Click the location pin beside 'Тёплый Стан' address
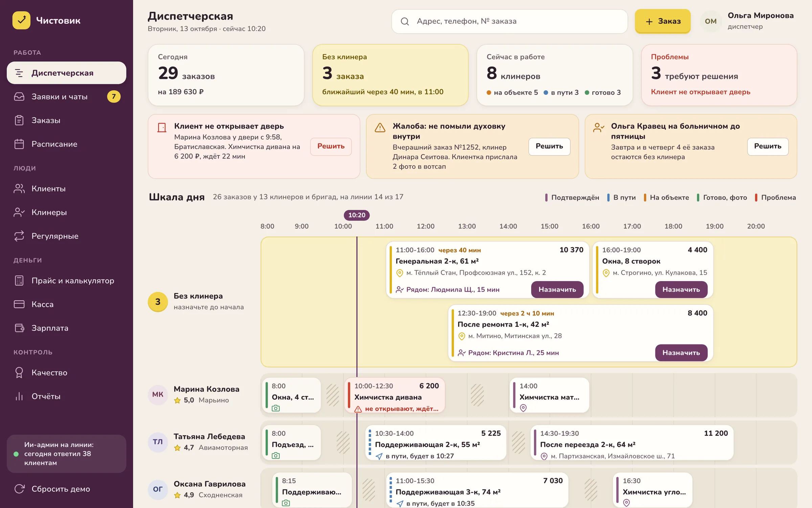This screenshot has height=508, width=812. [x=400, y=273]
